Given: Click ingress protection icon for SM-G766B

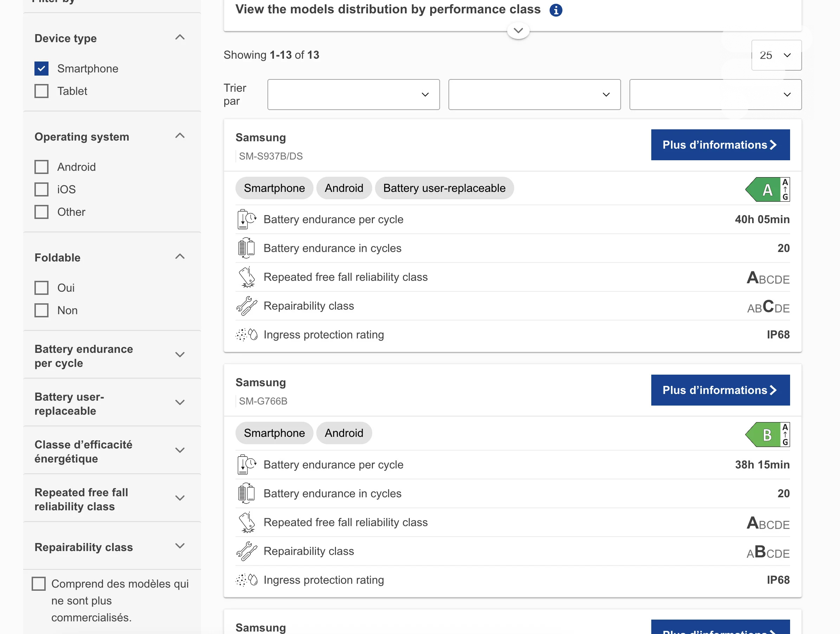Looking at the screenshot, I should click(247, 580).
